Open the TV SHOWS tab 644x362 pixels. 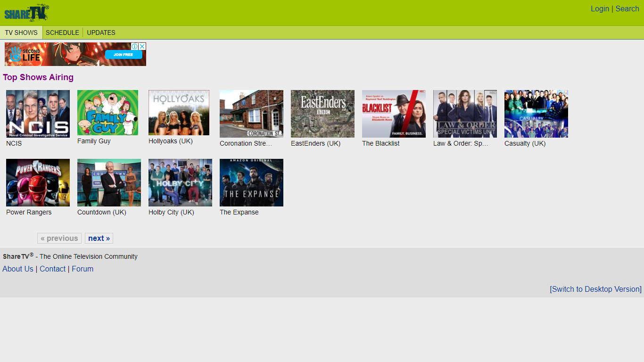pyautogui.click(x=21, y=33)
